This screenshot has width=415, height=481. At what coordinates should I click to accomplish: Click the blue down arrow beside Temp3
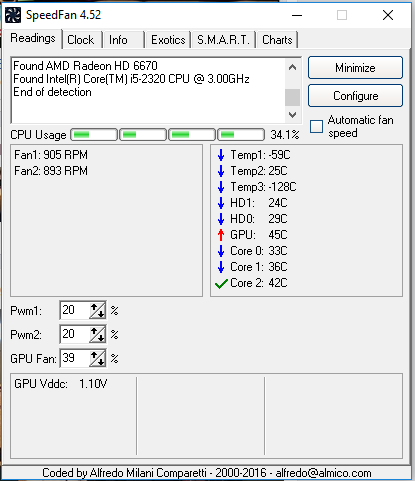pos(221,187)
